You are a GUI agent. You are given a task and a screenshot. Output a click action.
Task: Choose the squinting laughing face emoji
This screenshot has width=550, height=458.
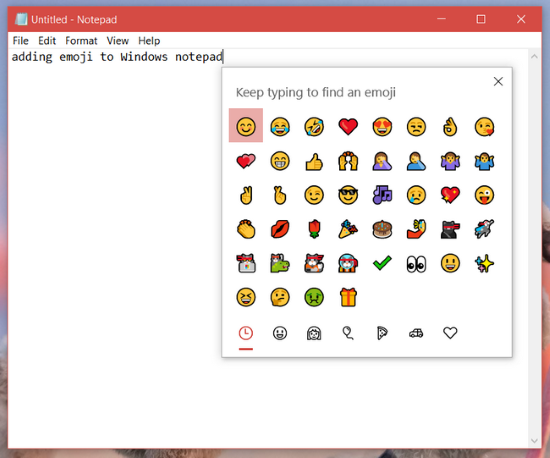tap(246, 297)
